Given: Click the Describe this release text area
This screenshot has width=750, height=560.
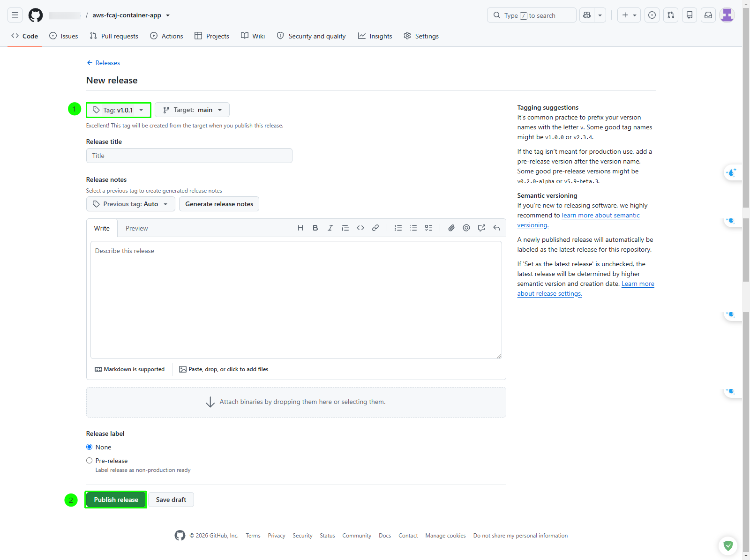Looking at the screenshot, I should point(296,300).
